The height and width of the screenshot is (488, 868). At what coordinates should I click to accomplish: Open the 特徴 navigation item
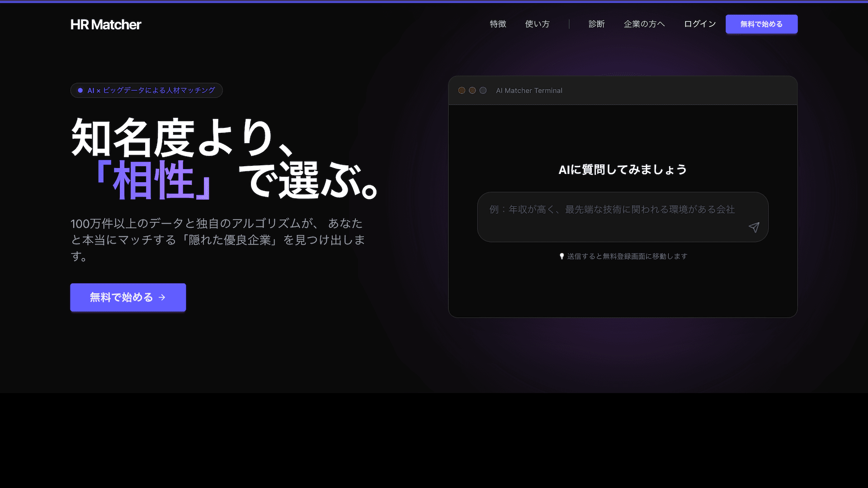[x=498, y=24]
